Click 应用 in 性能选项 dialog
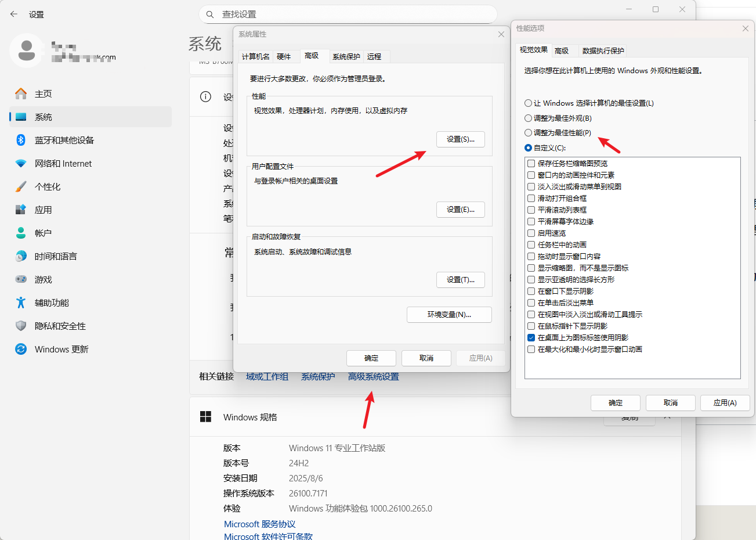This screenshot has height=540, width=756. (725, 402)
